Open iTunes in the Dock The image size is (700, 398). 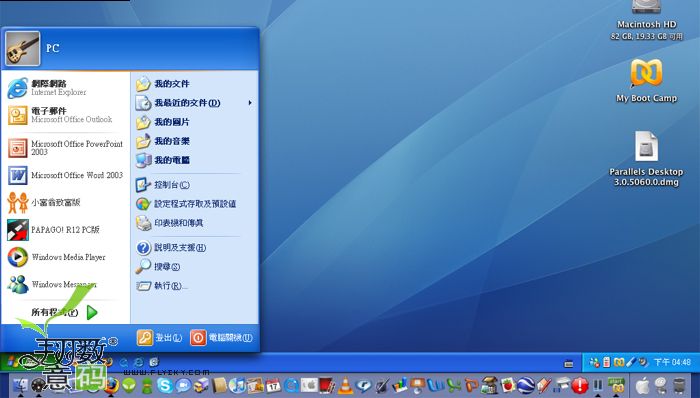tap(238, 385)
